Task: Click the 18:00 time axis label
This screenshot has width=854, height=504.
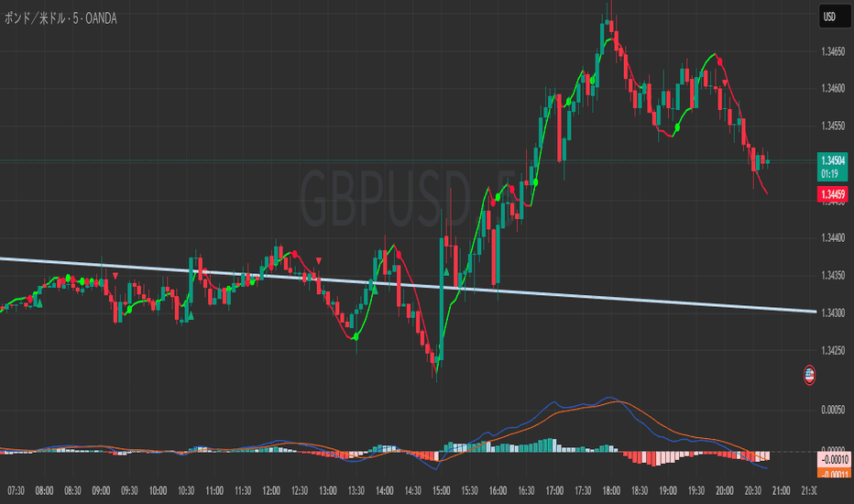Action: tap(611, 491)
